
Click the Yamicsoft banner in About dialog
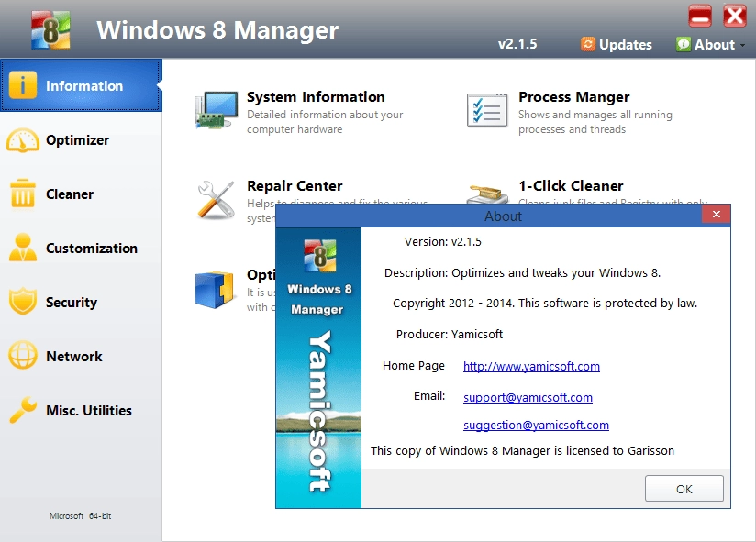(318, 368)
